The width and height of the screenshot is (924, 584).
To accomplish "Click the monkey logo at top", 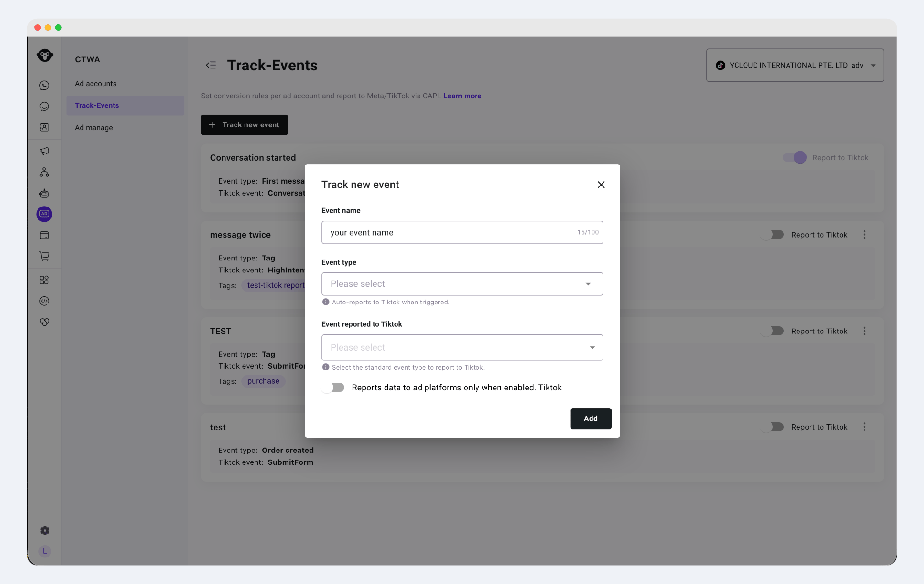I will [45, 55].
